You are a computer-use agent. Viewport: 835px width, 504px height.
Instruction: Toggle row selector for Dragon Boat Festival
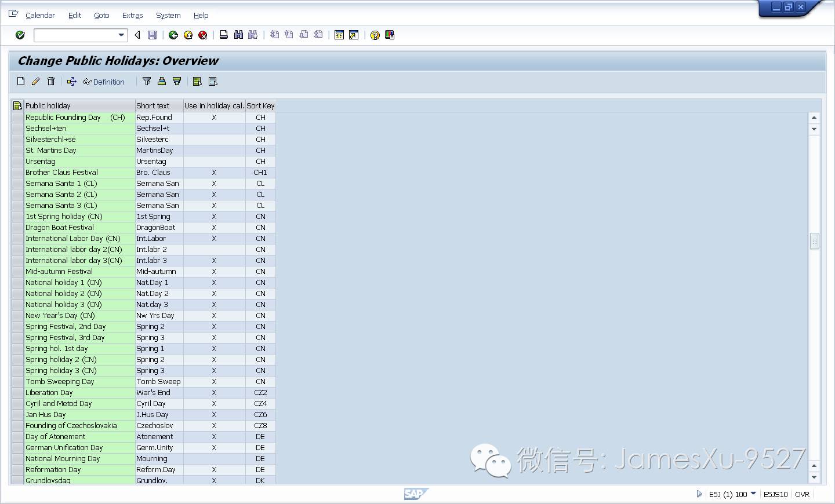tap(17, 228)
